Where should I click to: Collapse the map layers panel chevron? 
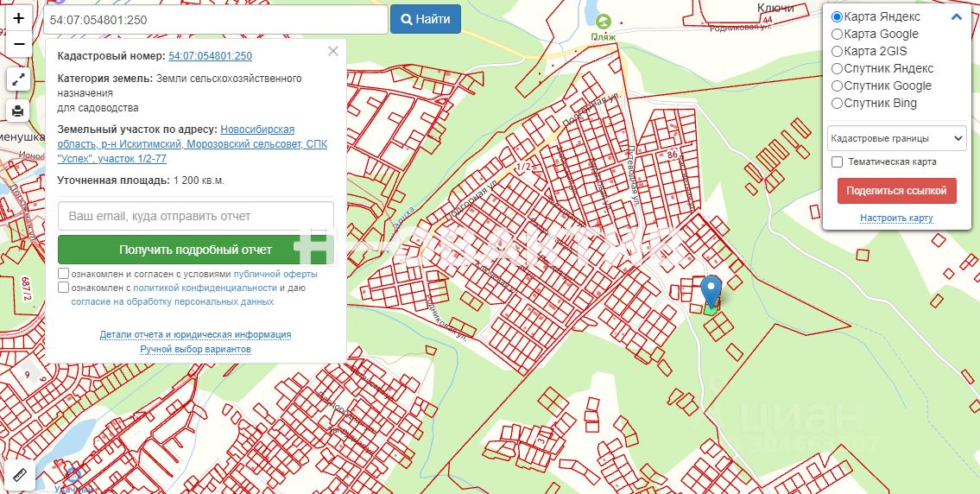click(x=956, y=17)
